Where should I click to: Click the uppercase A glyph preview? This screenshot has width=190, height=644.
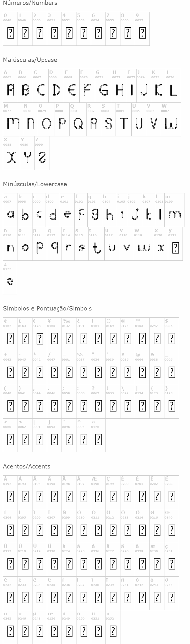tap(10, 90)
